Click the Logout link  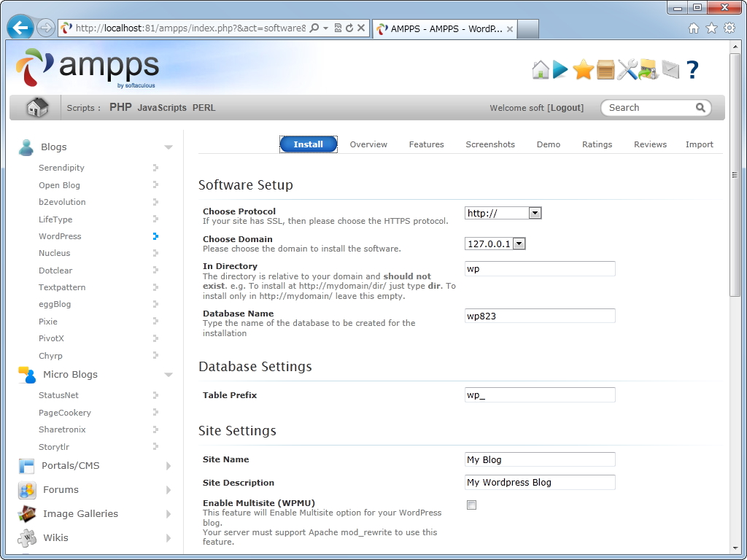[565, 108]
